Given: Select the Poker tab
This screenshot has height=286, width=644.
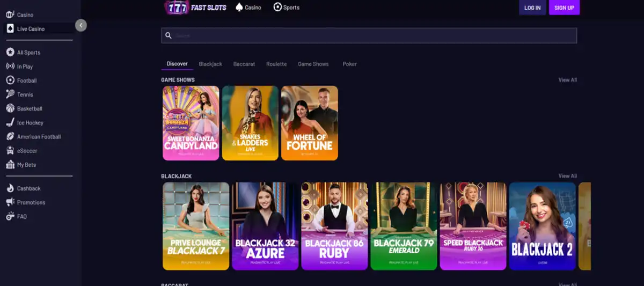Looking at the screenshot, I should [349, 64].
